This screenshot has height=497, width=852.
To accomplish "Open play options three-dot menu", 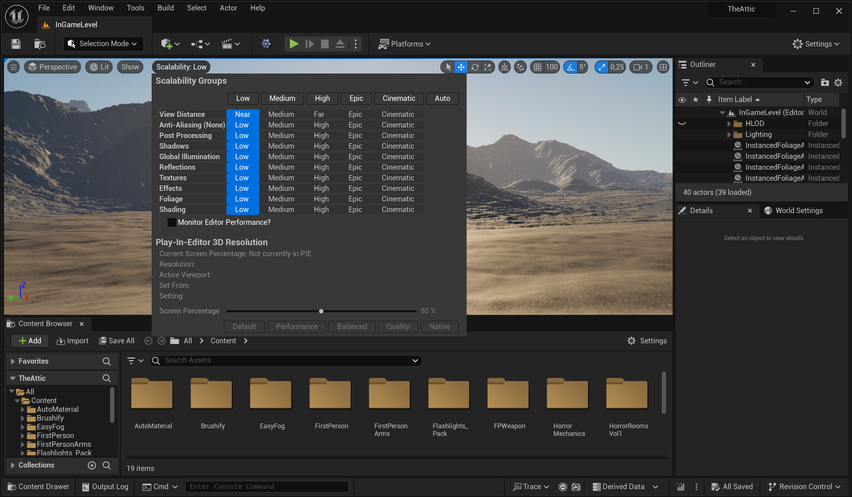I will point(355,44).
